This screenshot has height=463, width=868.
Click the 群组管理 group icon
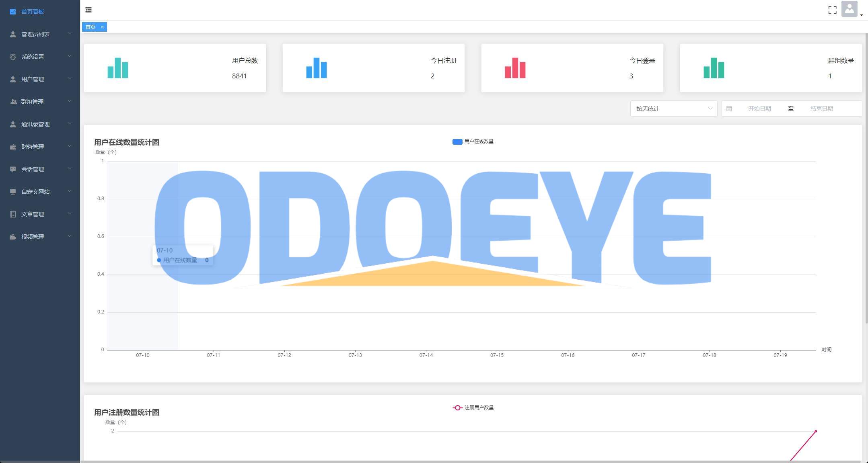point(13,102)
